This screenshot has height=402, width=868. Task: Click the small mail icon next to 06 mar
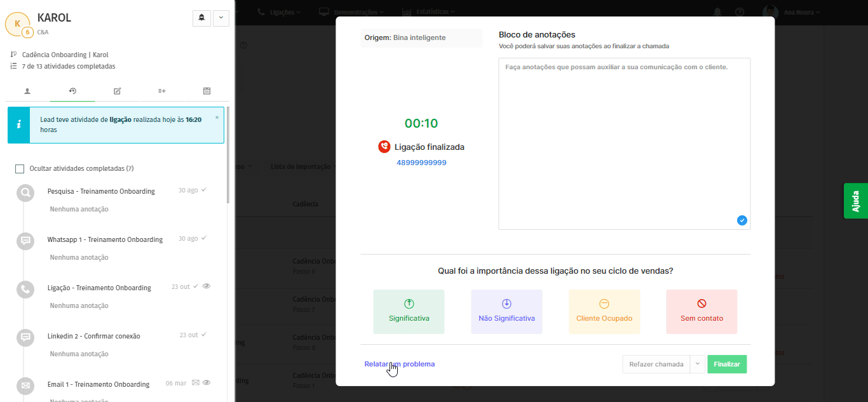196,383
